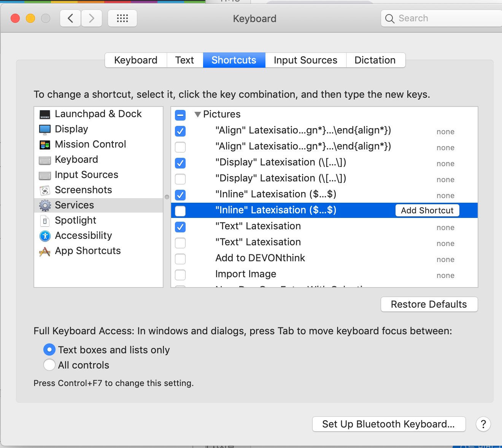Uncheck the first "Align" Latexisation service
Viewport: 502px width, 448px height.
pyautogui.click(x=180, y=131)
